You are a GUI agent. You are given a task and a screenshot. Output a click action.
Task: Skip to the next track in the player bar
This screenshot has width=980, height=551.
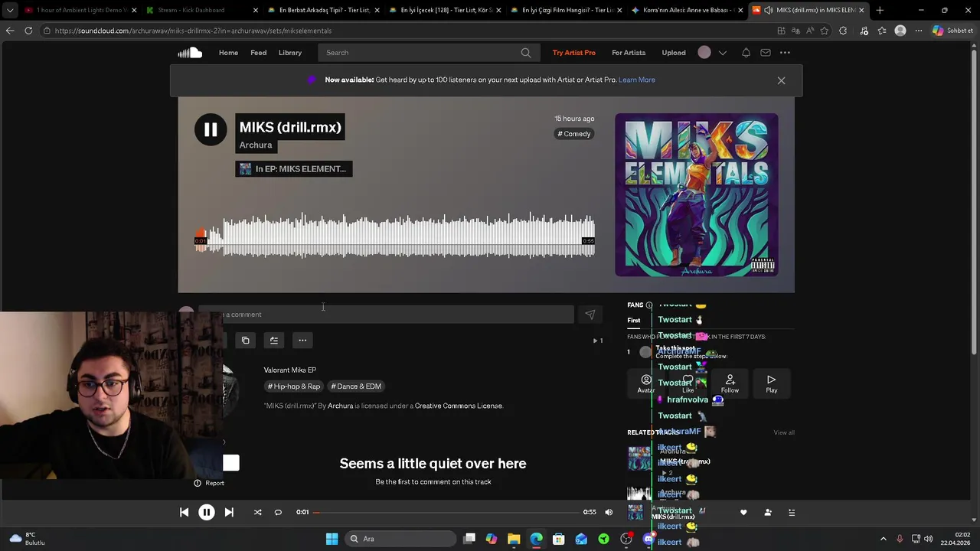point(229,512)
